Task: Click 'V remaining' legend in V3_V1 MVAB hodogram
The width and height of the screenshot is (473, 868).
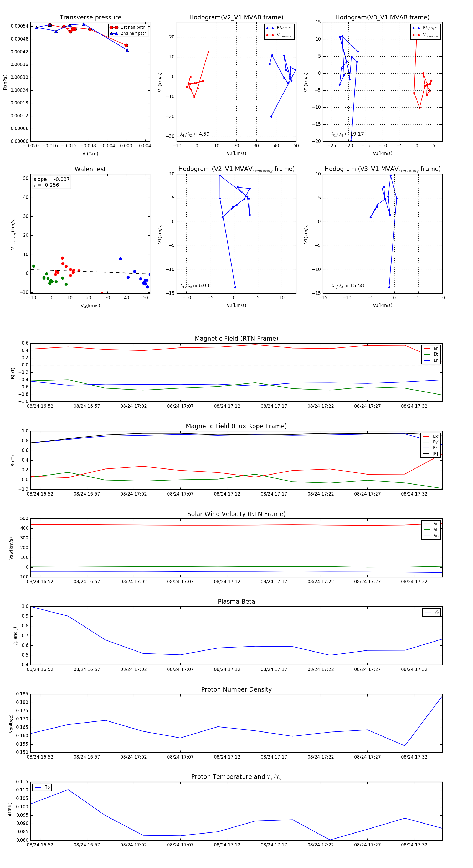Action: pos(425,35)
